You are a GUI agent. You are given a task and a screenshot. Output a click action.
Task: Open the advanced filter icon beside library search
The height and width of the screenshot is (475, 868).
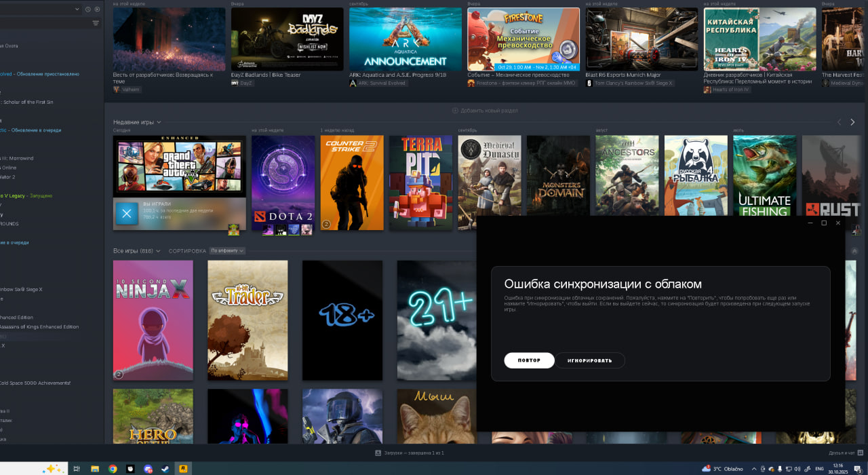tap(96, 23)
